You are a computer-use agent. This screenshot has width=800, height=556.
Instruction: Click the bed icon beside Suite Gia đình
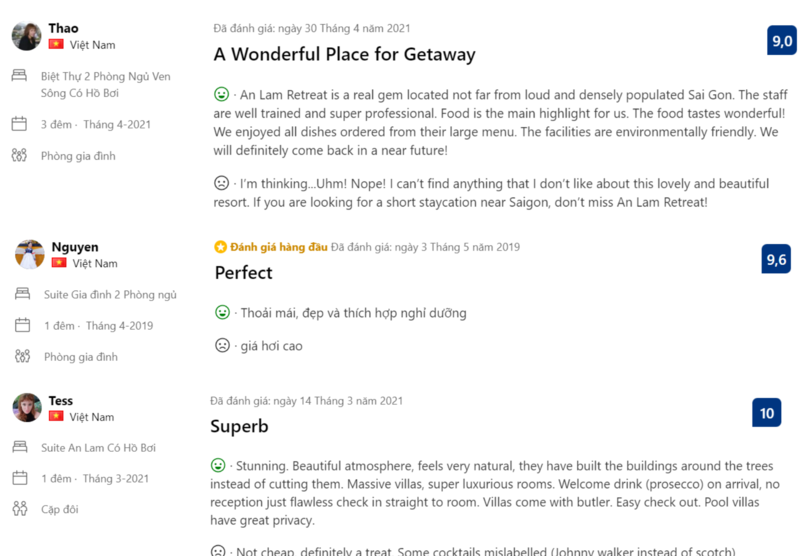tap(22, 295)
